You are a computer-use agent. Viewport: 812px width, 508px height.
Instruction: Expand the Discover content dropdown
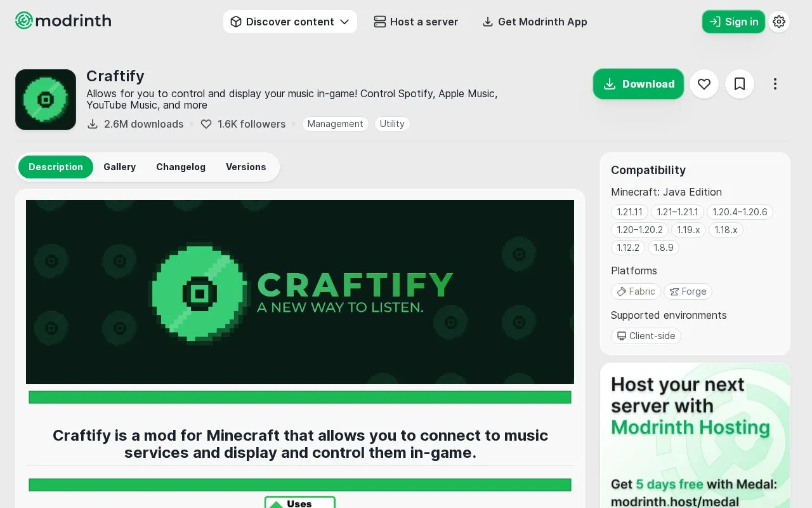290,22
